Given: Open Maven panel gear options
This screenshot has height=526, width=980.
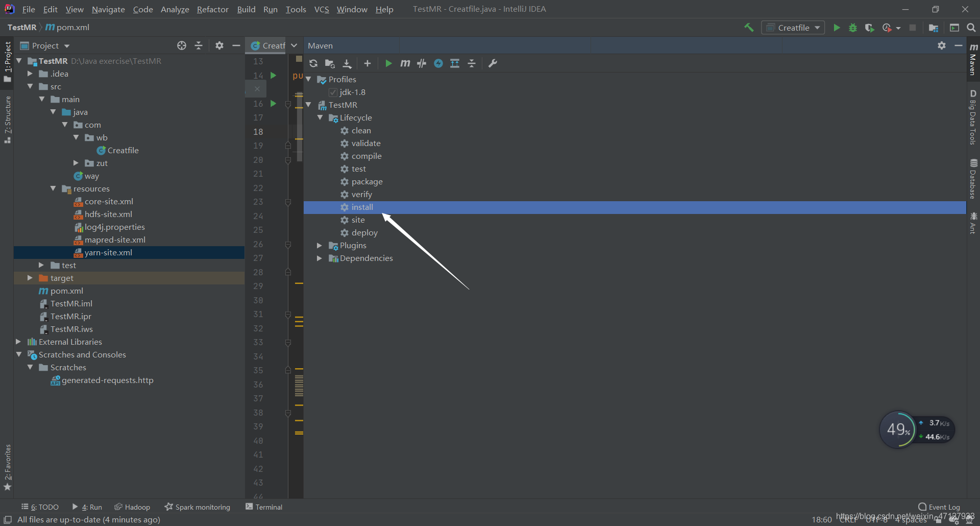Looking at the screenshot, I should click(x=942, y=45).
